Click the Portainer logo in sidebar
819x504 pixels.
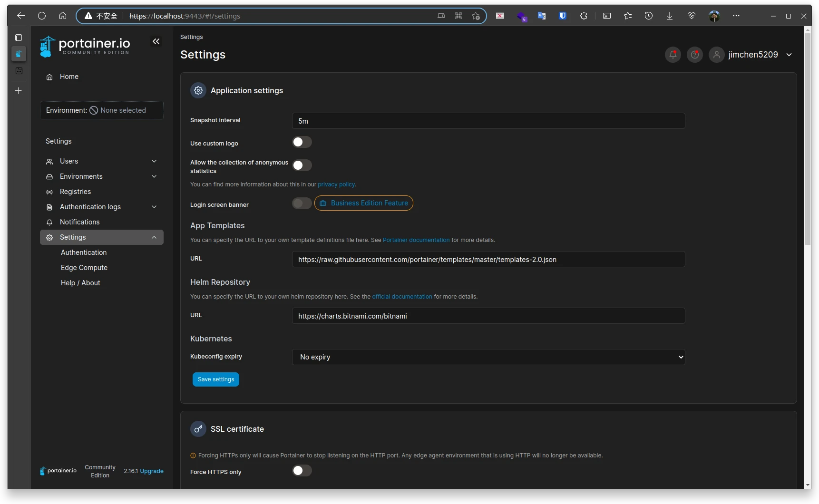(86, 47)
